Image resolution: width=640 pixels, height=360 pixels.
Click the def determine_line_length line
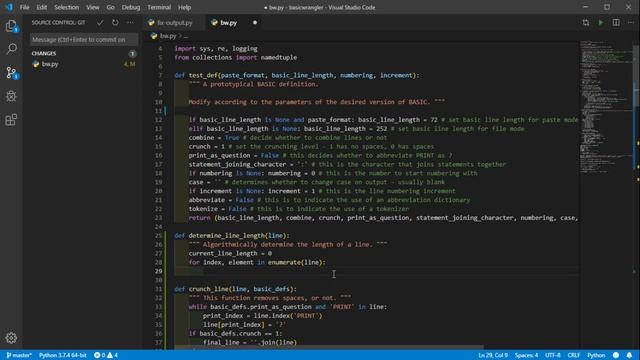[232, 236]
